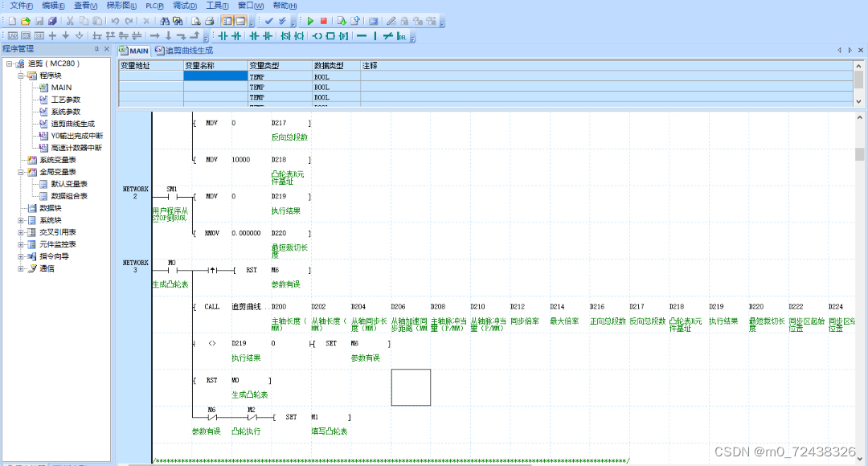
Task: Click the 变量地址 column header
Action: click(x=150, y=65)
